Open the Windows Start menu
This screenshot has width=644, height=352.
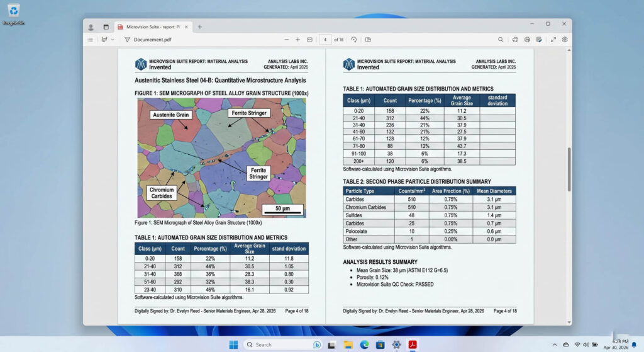tap(233, 344)
